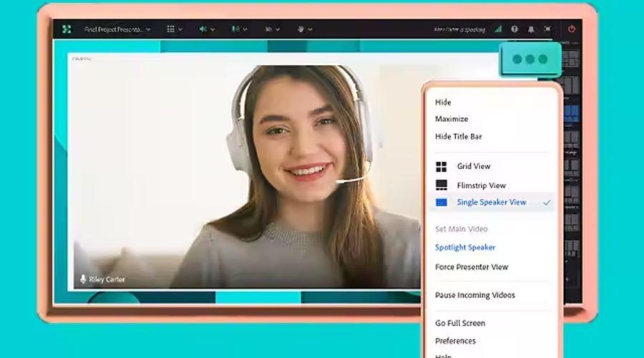Screen dimensions: 644x358
Task: Select Hide Title Bar menu entry
Action: pos(459,137)
